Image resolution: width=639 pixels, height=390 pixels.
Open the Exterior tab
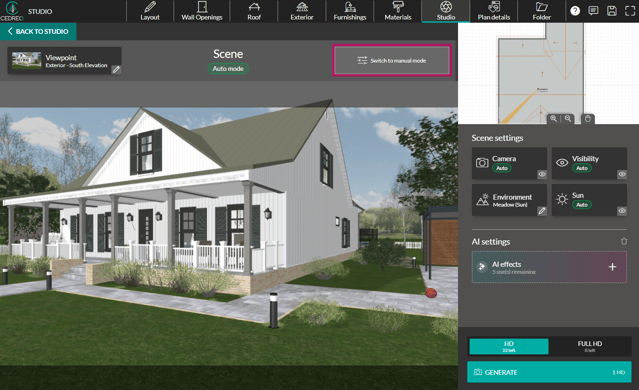click(x=302, y=11)
